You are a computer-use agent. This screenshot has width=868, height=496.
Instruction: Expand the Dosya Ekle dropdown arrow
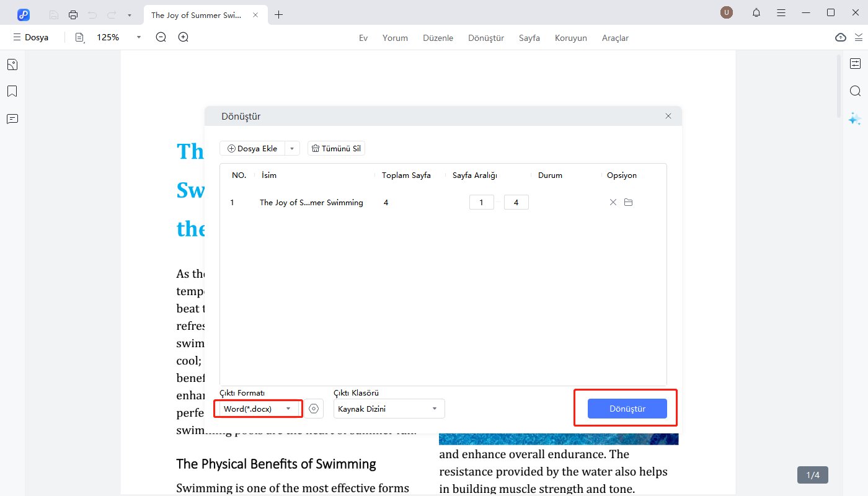click(293, 149)
